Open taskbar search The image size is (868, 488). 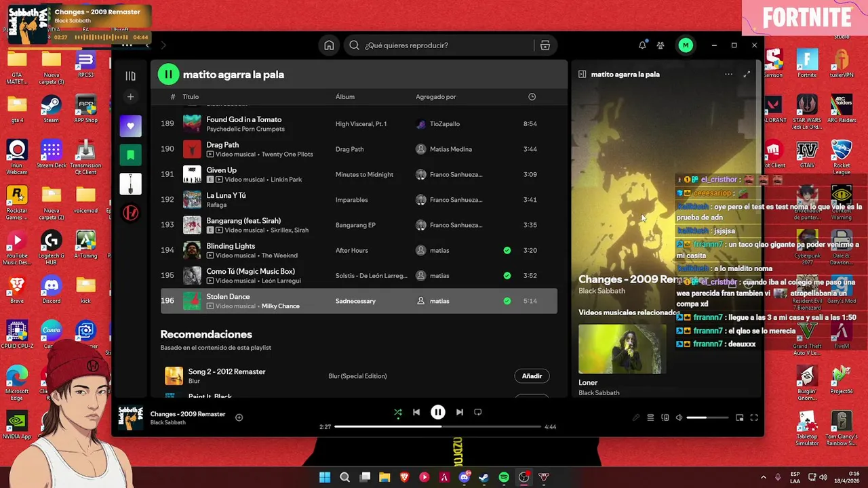pyautogui.click(x=344, y=477)
